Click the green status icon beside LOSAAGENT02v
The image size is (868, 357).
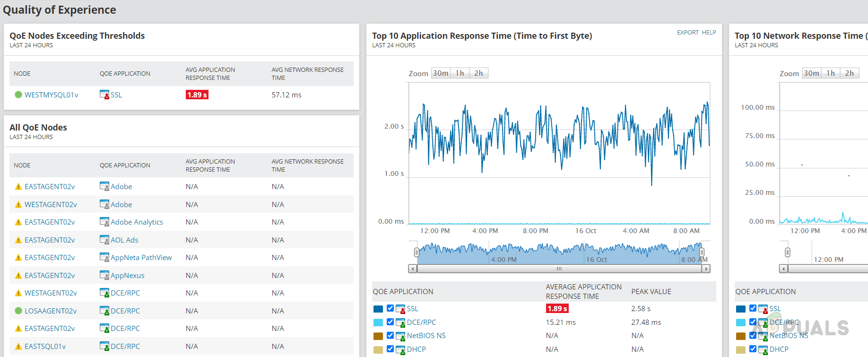coord(18,311)
